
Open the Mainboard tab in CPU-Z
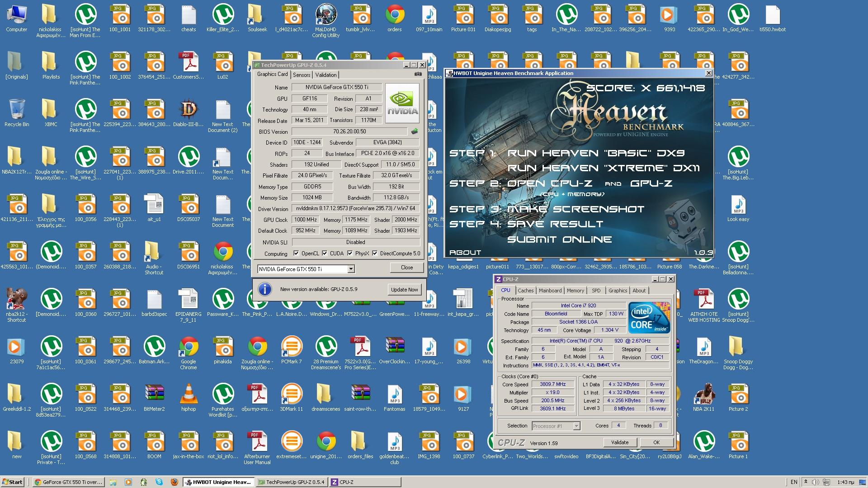click(x=550, y=291)
